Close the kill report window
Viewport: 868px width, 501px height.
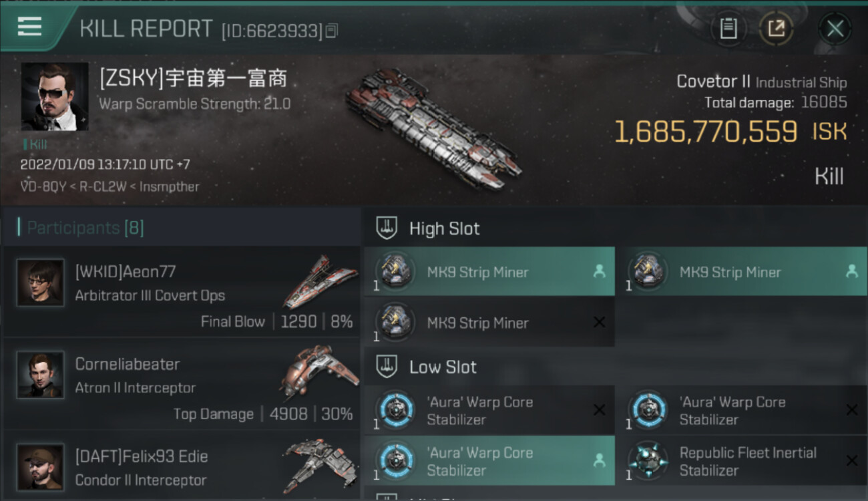tap(835, 29)
